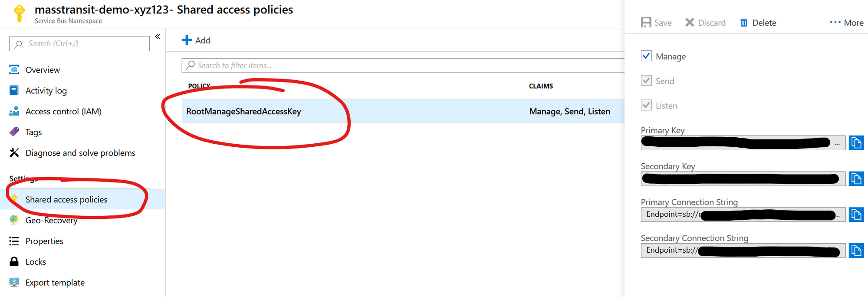This screenshot has height=297, width=868.
Task: Open the Locks page
Action: (x=36, y=262)
